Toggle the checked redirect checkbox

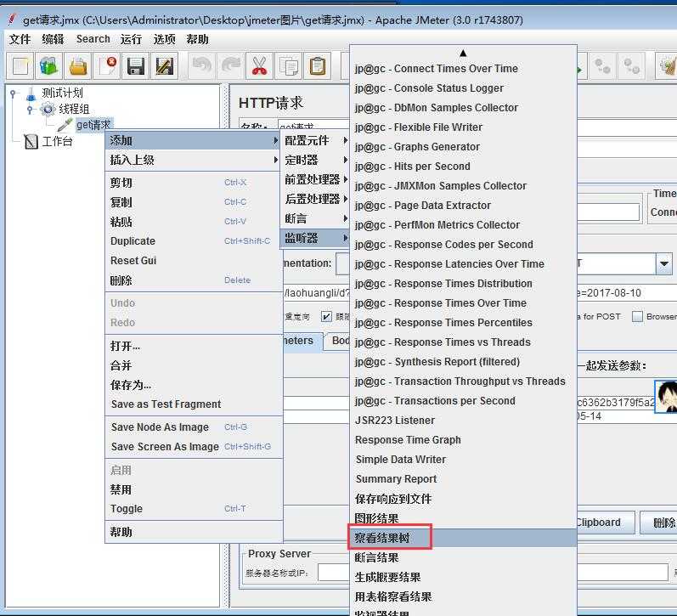(326, 317)
